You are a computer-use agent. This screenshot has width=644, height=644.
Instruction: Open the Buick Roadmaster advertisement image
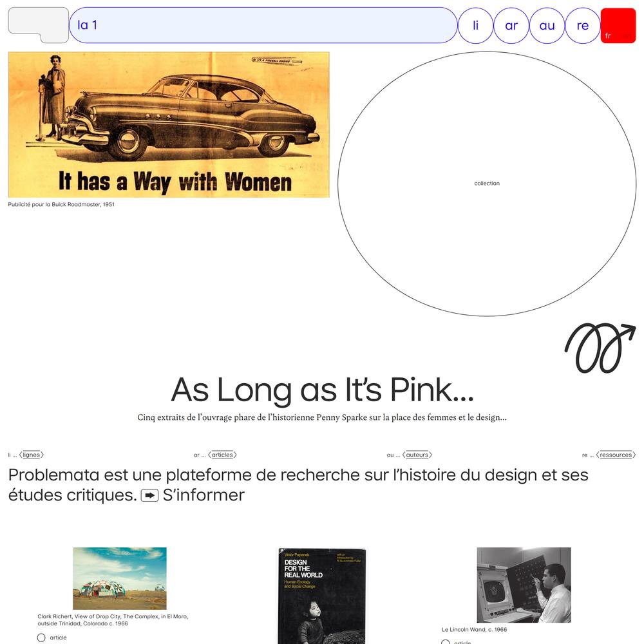pos(169,124)
